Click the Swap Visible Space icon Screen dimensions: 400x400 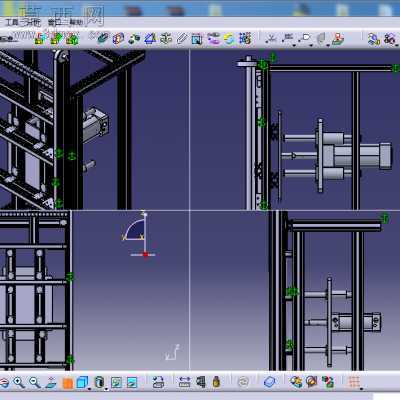coord(132,382)
